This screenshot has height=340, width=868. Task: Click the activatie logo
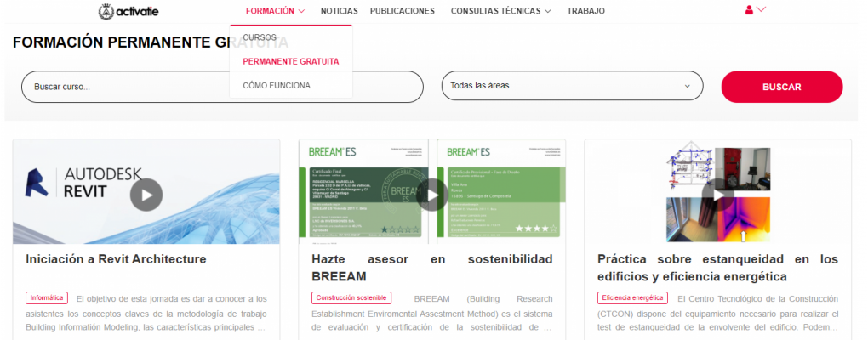click(128, 11)
